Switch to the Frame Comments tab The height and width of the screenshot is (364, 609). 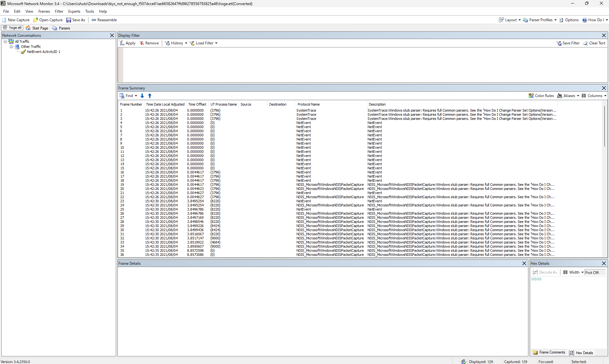click(x=549, y=353)
